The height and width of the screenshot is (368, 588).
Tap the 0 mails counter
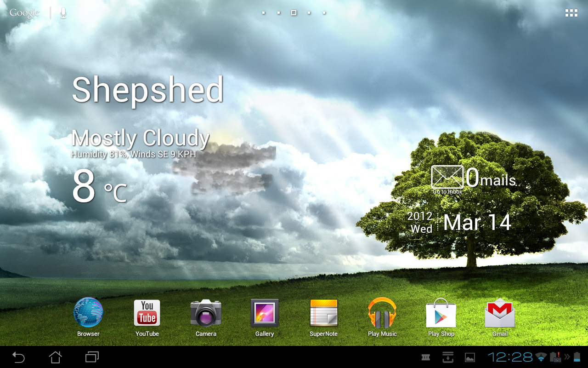(x=491, y=178)
